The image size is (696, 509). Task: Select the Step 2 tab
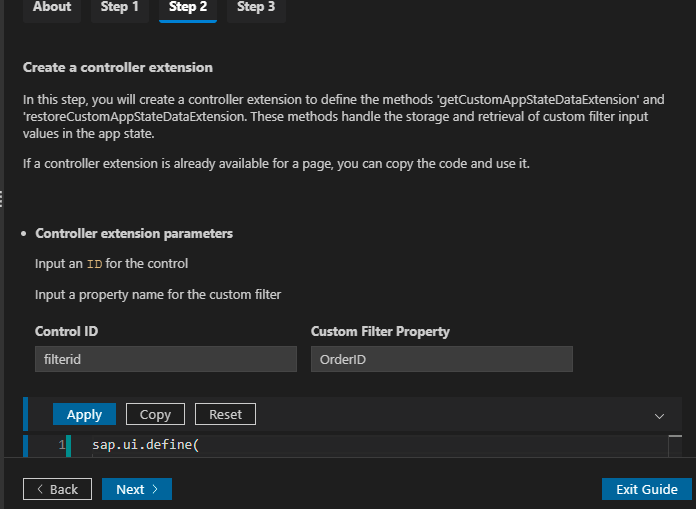188,8
